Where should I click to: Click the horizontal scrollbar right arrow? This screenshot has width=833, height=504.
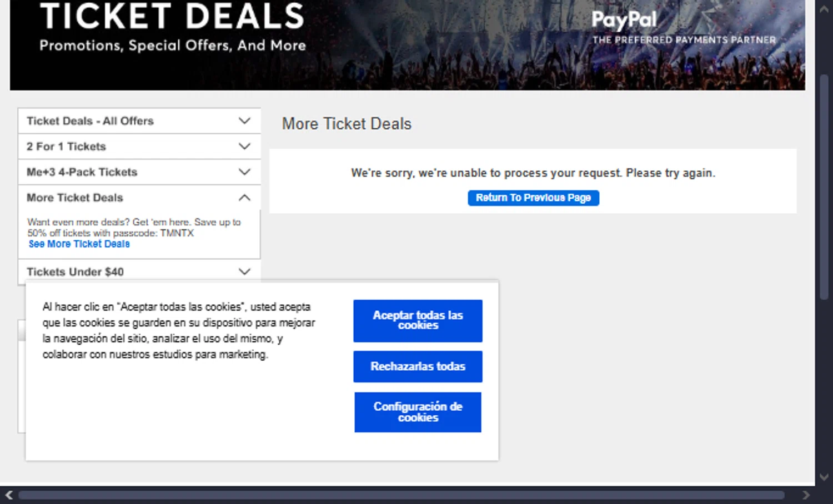coord(806,495)
